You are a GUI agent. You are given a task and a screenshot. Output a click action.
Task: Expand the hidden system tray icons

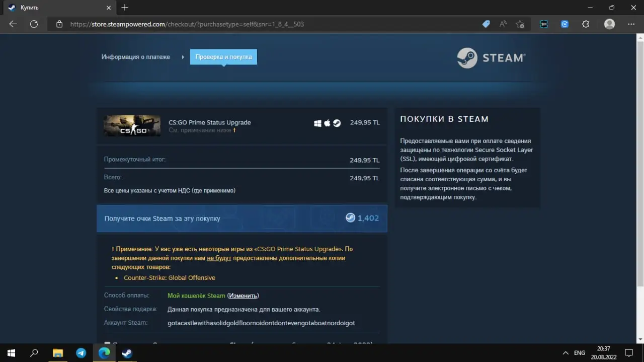[566, 353]
